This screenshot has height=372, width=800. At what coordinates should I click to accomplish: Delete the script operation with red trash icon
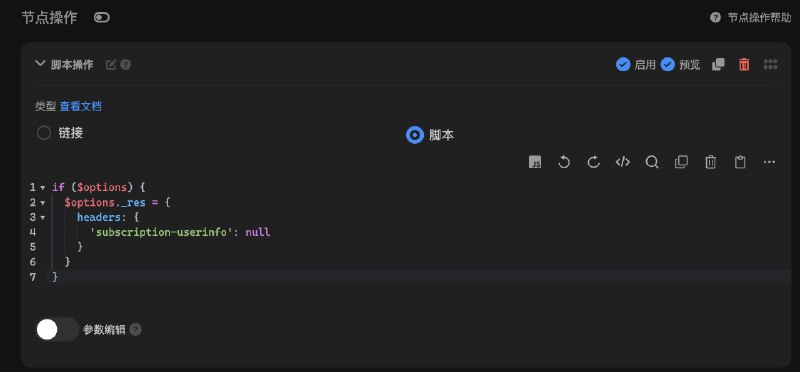pyautogui.click(x=744, y=64)
